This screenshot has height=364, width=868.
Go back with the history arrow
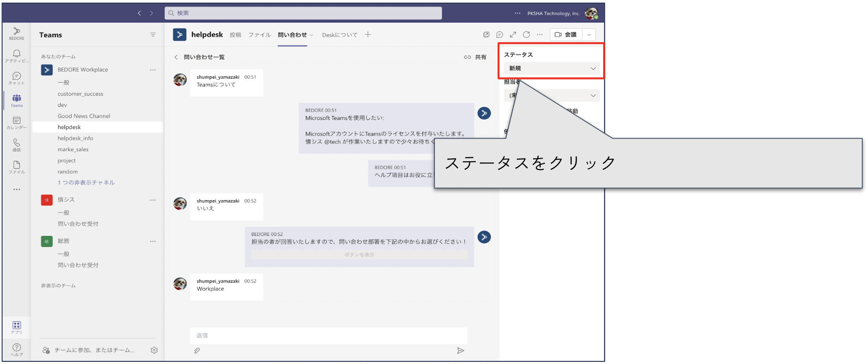click(140, 13)
